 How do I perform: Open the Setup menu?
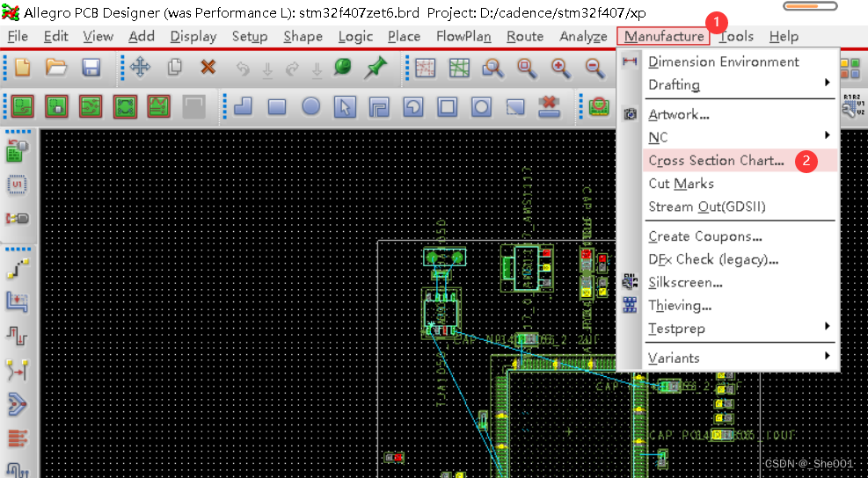[x=250, y=36]
